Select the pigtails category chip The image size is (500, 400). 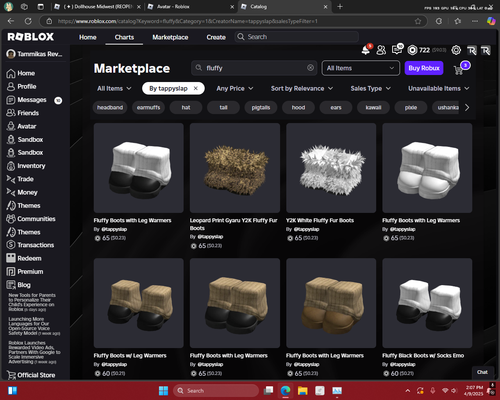coord(261,107)
